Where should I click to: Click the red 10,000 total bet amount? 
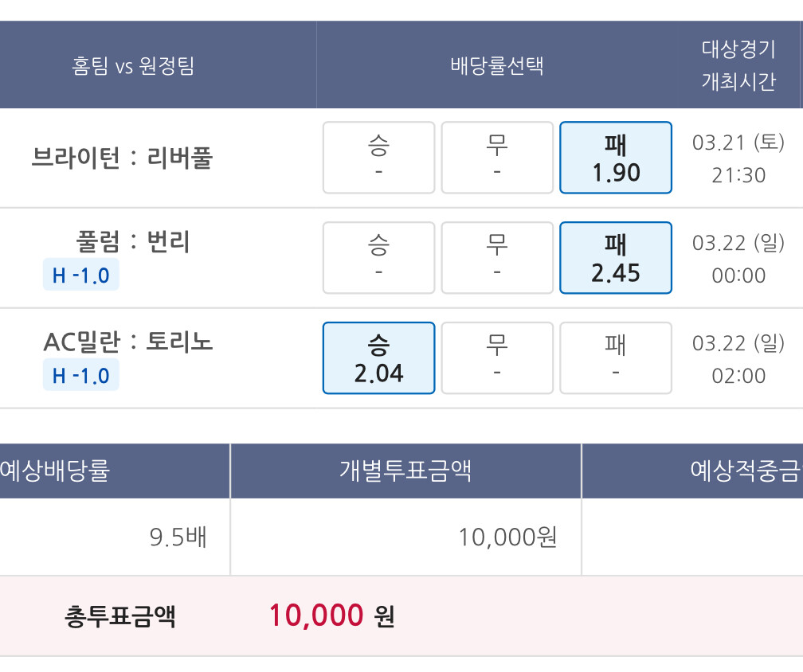coord(316,615)
